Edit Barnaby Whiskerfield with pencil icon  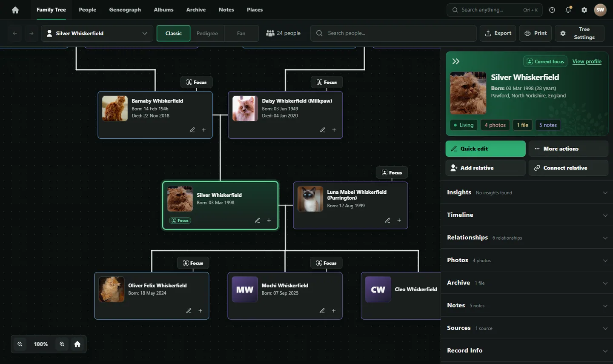point(192,130)
